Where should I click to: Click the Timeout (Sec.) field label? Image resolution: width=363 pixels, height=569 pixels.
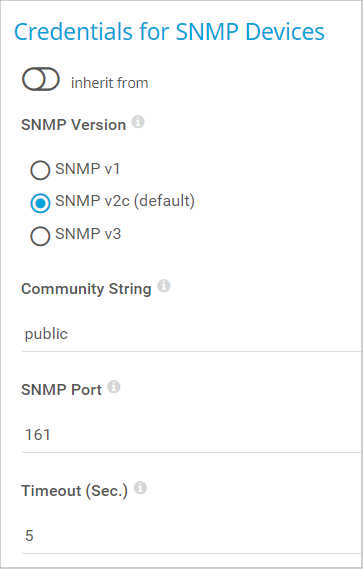tap(74, 491)
